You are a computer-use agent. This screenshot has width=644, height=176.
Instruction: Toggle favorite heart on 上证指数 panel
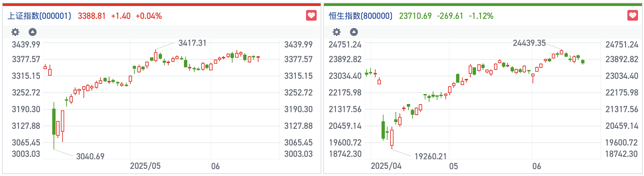click(311, 15)
